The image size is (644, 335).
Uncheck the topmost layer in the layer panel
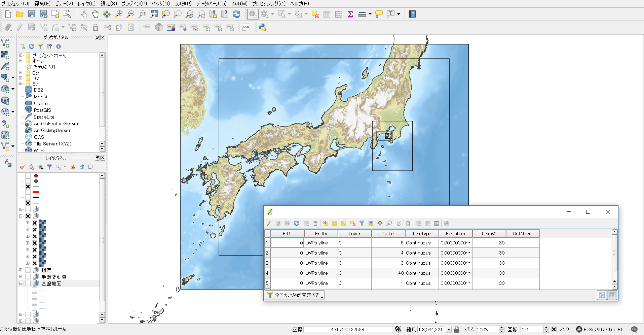point(28,176)
